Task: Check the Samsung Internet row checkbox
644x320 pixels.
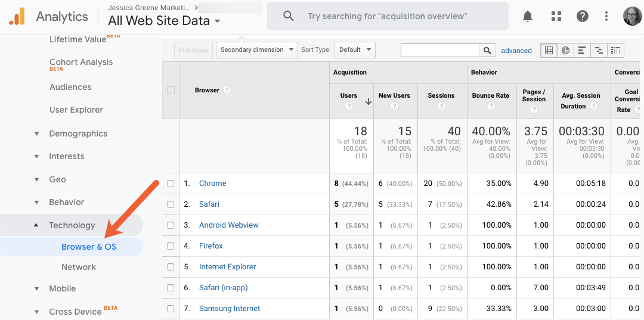Action: tap(171, 309)
